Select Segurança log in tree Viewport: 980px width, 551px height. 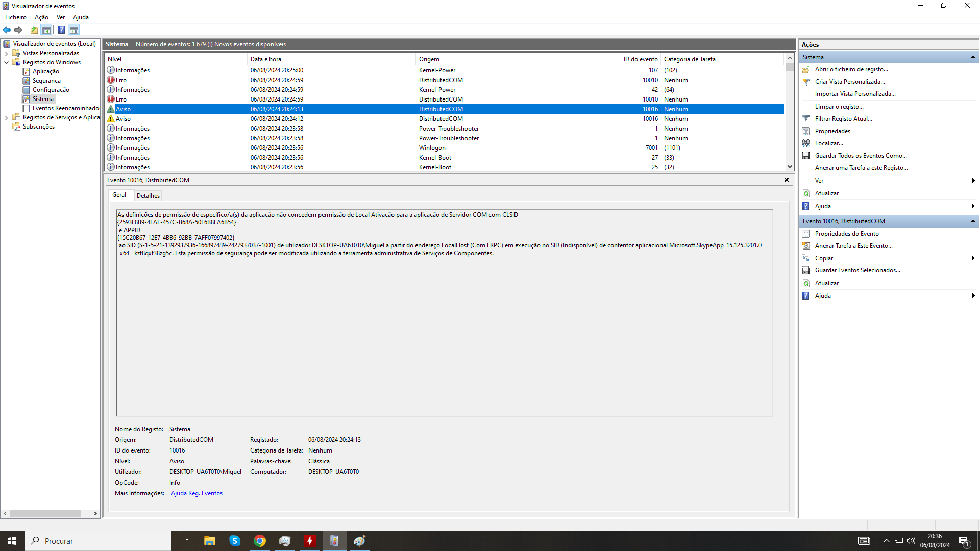46,81
